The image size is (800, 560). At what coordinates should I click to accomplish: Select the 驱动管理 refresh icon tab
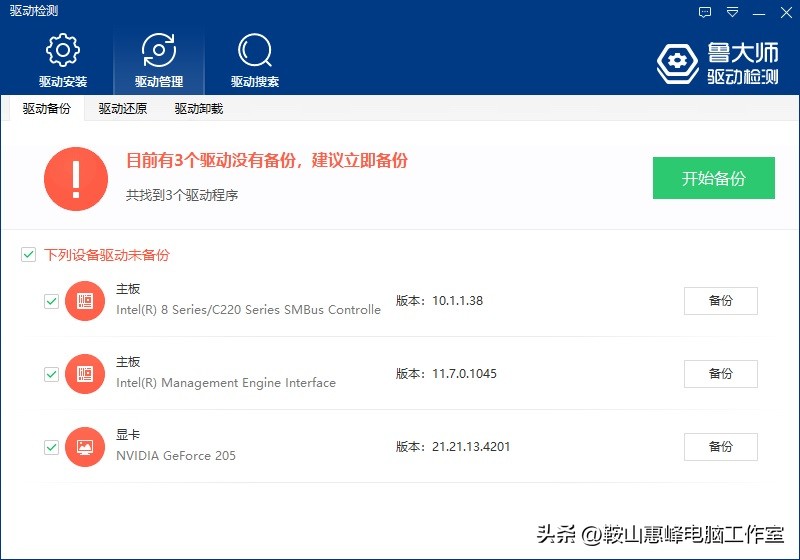click(x=159, y=60)
